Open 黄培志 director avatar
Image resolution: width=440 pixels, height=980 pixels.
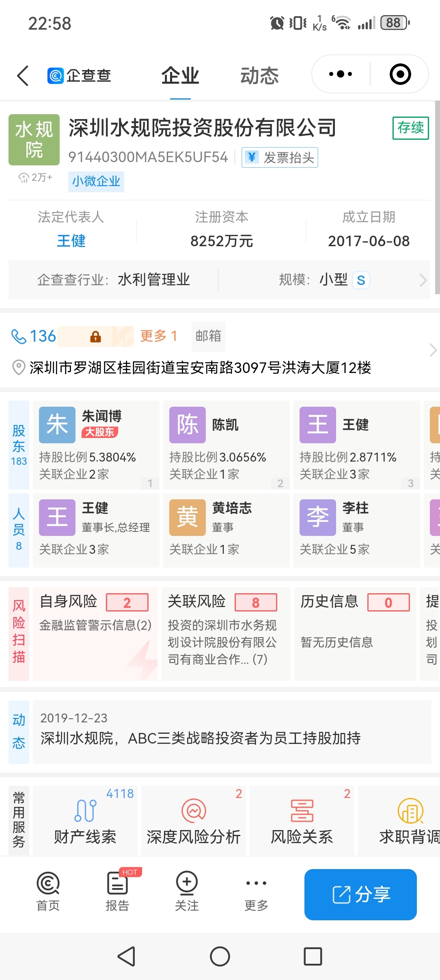click(x=188, y=517)
